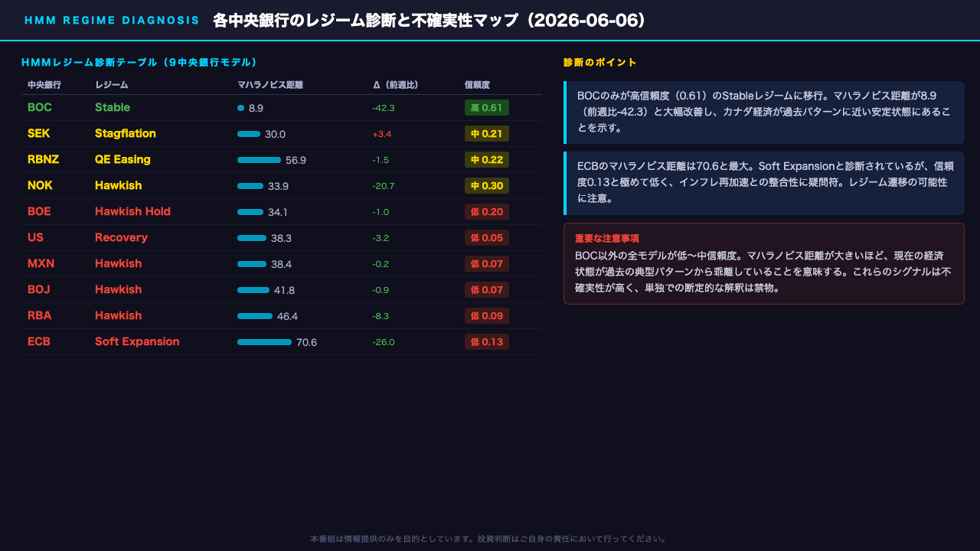
Task: Click the distance value 30.0
Action: 275,134
